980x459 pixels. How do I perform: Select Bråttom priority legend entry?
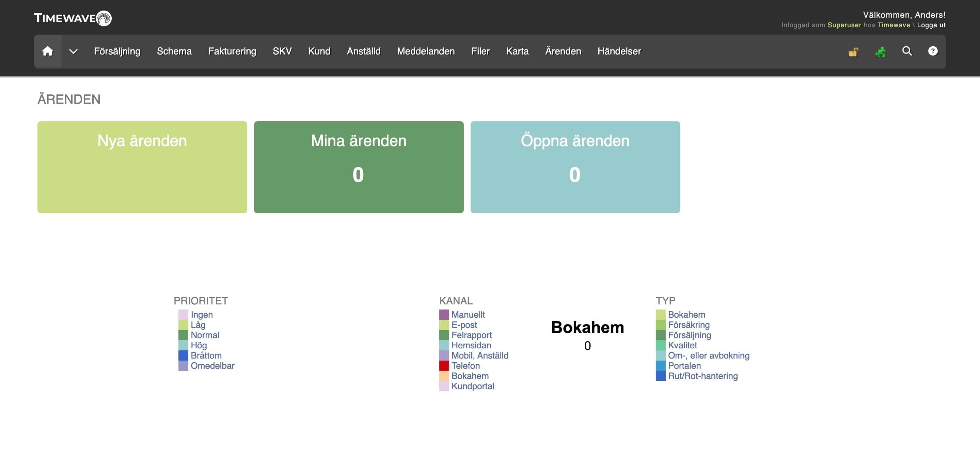[206, 355]
